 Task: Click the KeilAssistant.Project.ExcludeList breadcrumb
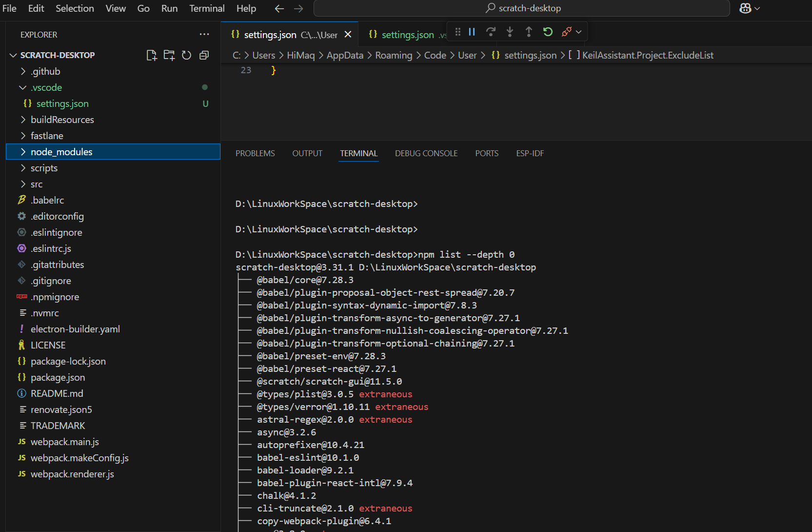648,55
